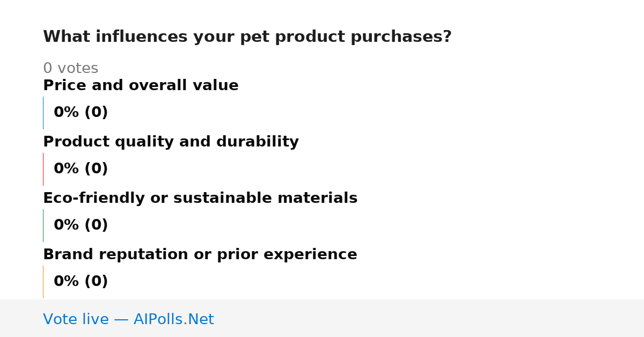Click the AIPolls.Net site name in footer
Image resolution: width=644 pixels, height=337 pixels.
[173, 319]
